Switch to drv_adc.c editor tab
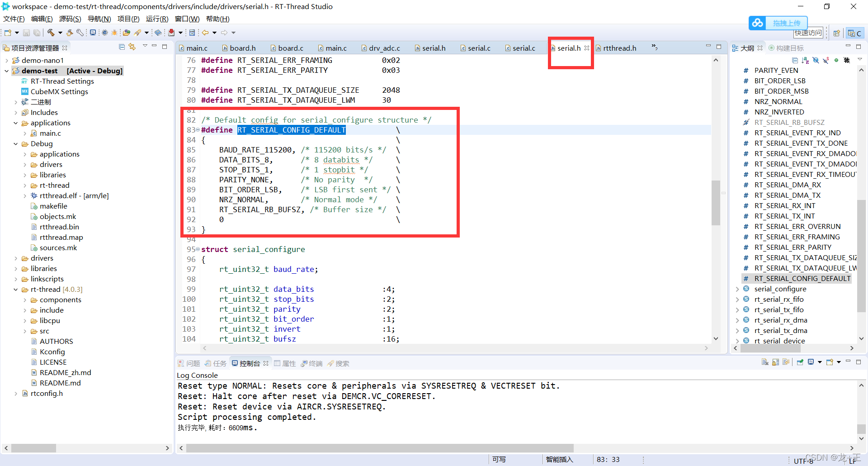 [x=381, y=48]
